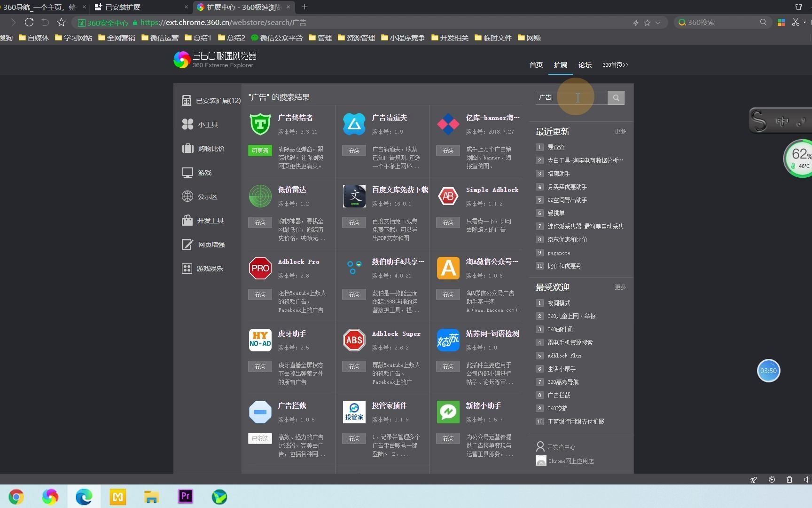The width and height of the screenshot is (812, 508).
Task: Open the 虎牙助手 NO-AD icon
Action: (x=260, y=340)
